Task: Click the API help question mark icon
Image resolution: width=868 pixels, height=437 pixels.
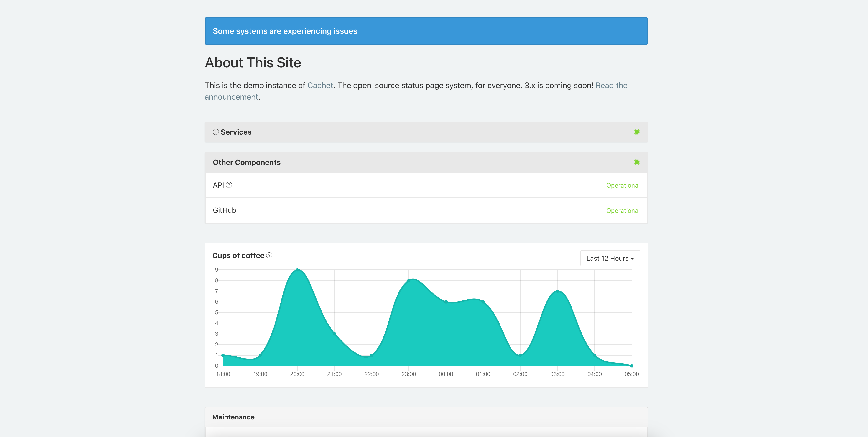Action: pyautogui.click(x=229, y=185)
